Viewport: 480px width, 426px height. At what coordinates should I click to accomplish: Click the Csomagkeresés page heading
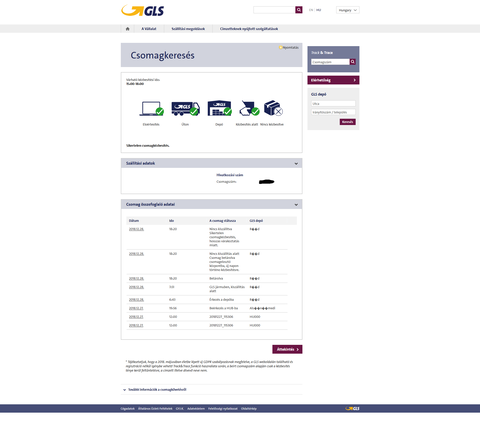click(x=162, y=55)
